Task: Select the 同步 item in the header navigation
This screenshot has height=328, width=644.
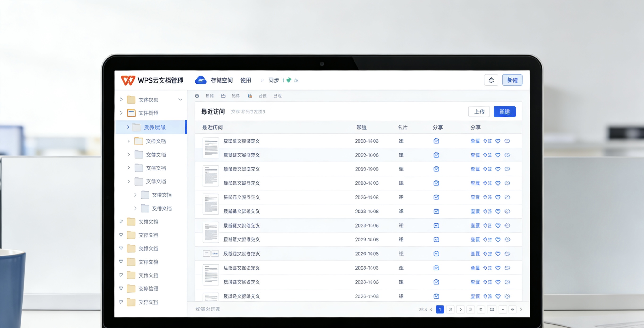Action: click(273, 80)
